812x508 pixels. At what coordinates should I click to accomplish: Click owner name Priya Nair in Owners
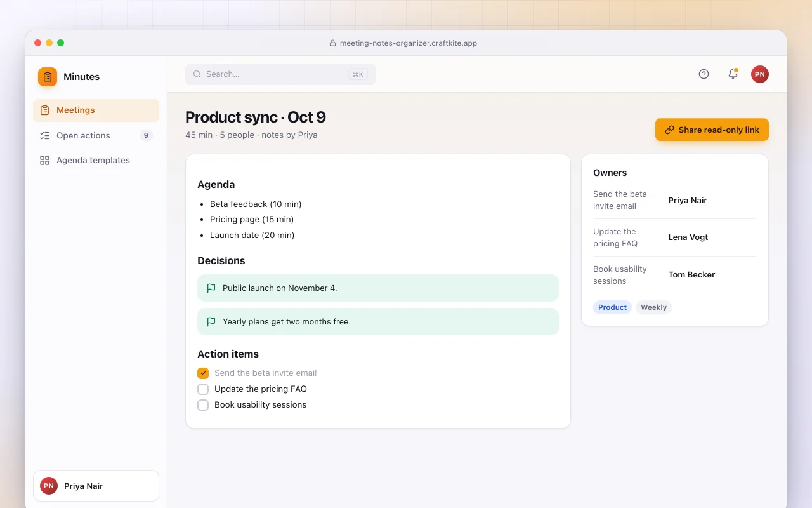tap(688, 200)
